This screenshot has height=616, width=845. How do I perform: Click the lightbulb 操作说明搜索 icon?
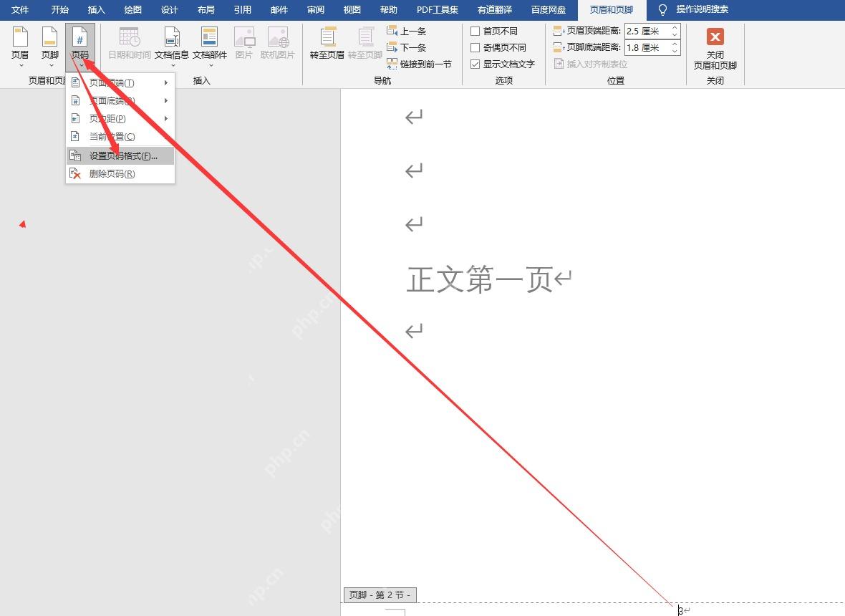tap(663, 10)
